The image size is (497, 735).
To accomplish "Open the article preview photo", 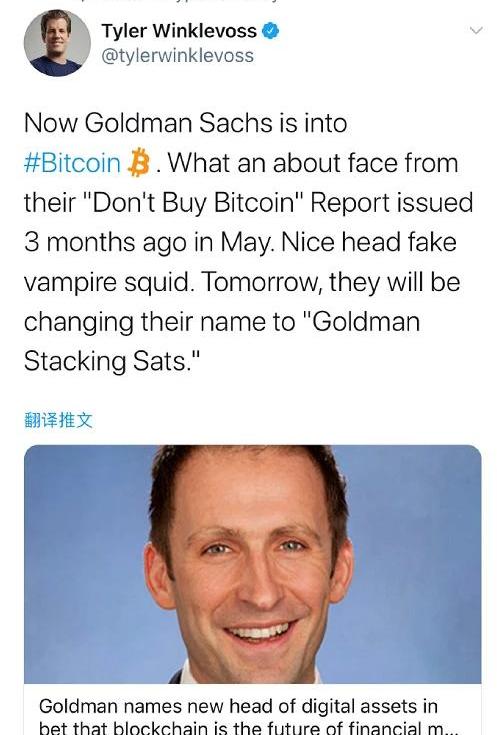I will pyautogui.click(x=253, y=564).
